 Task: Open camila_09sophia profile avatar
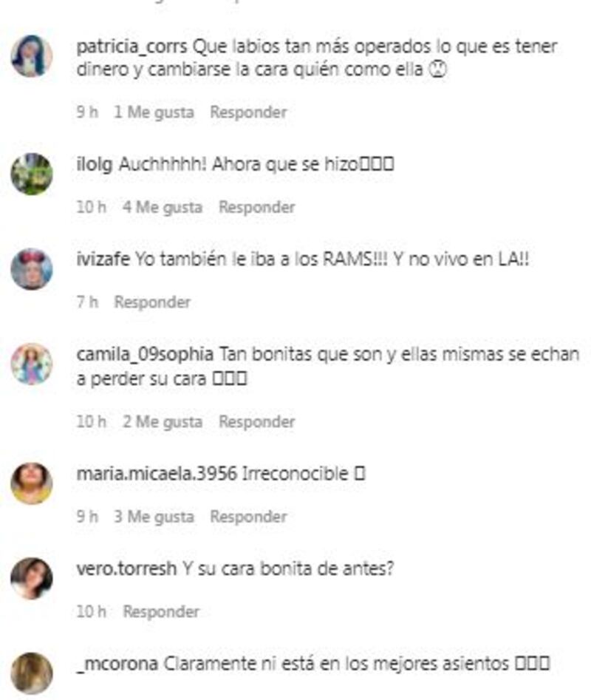tap(32, 364)
